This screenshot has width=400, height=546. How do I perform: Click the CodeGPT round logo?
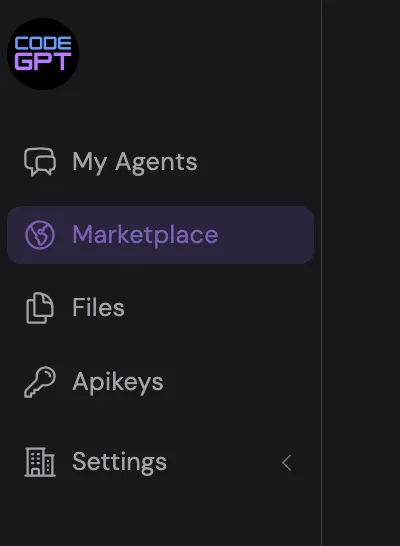click(x=43, y=54)
